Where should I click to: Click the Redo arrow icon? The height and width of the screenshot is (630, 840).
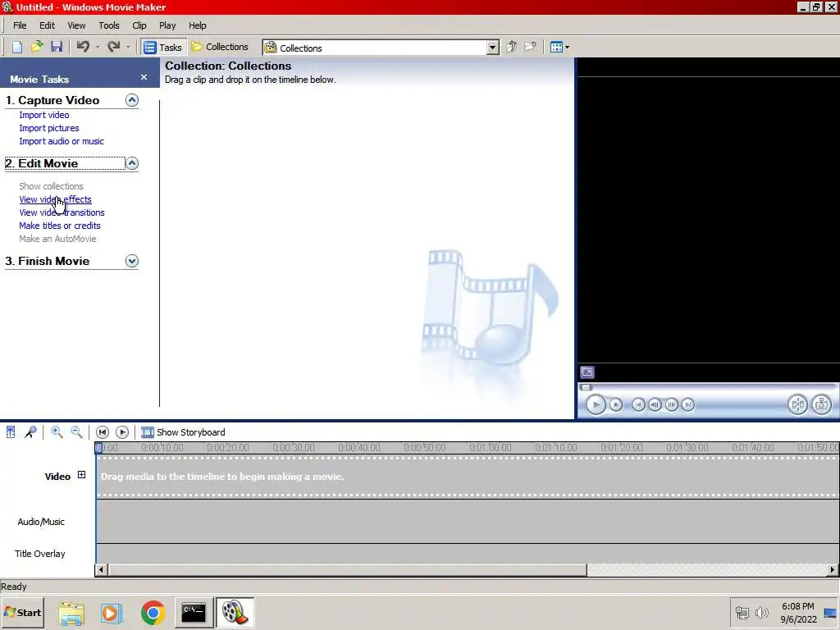(113, 47)
